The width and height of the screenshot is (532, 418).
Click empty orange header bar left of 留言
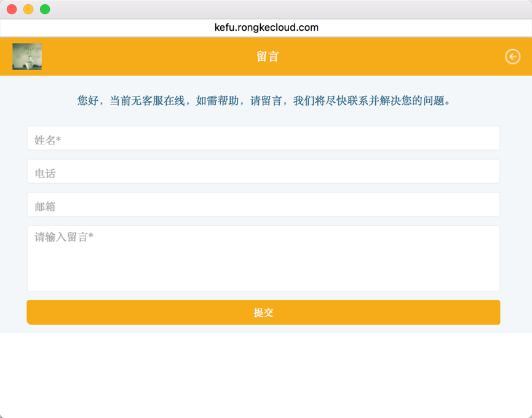click(148, 57)
